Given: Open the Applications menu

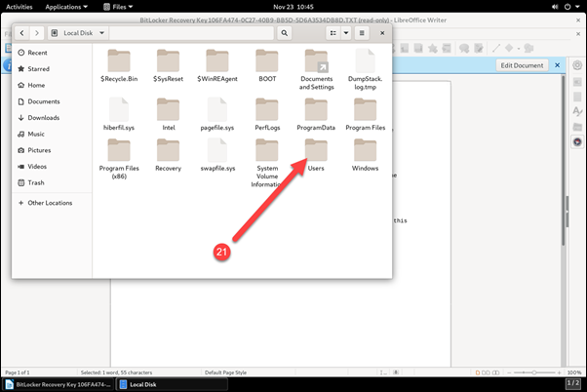Looking at the screenshot, I should pos(66,7).
